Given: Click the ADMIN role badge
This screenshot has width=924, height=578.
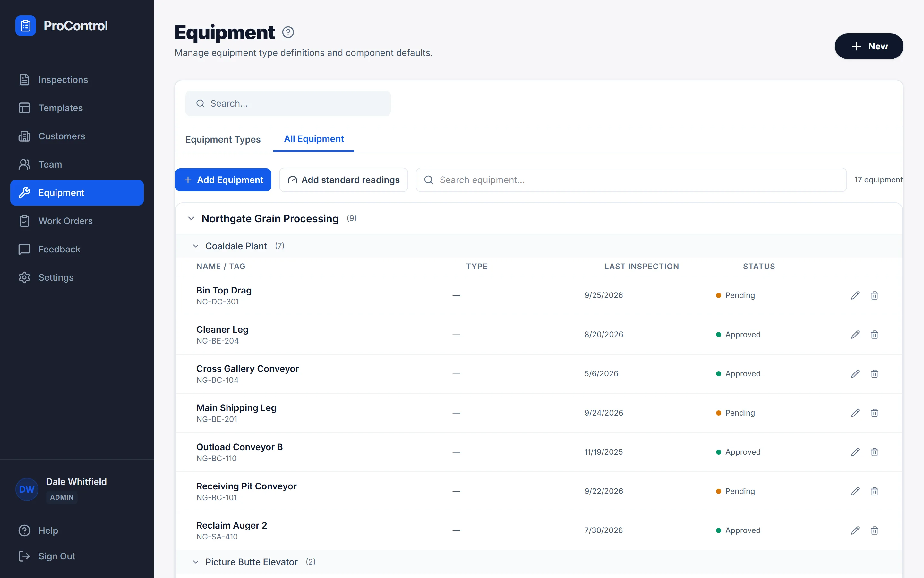Looking at the screenshot, I should coord(62,497).
